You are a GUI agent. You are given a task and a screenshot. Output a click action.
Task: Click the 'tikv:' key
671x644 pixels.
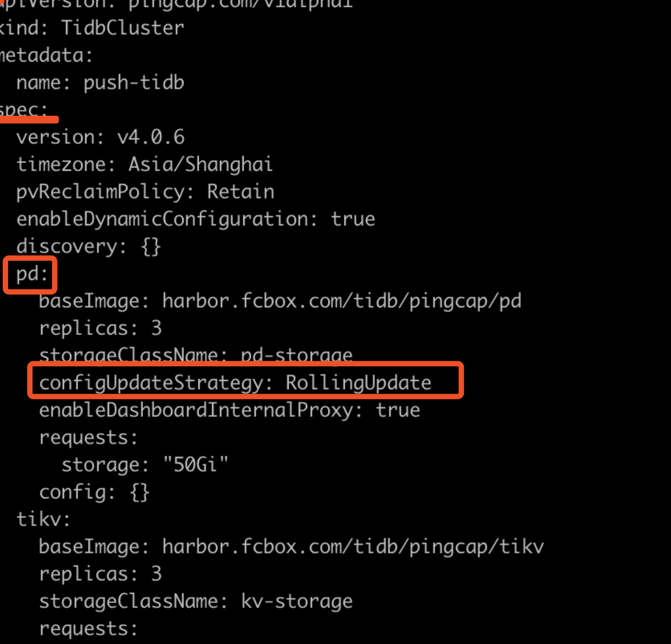tap(43, 520)
